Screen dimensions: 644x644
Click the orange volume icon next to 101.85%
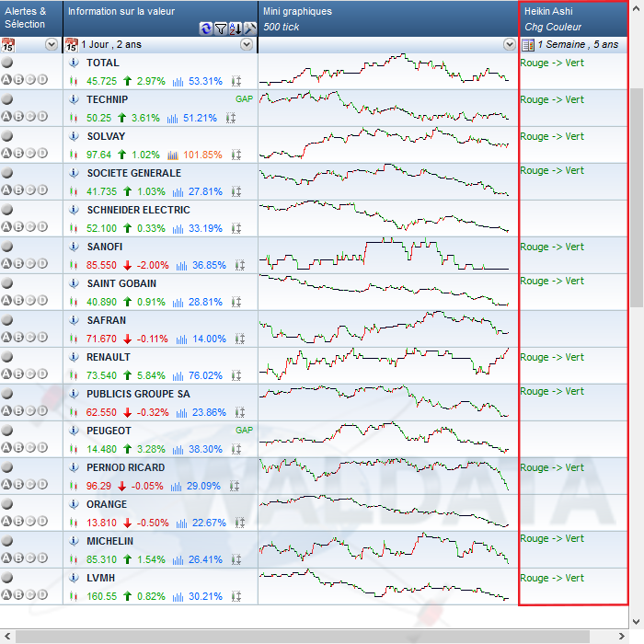coord(173,155)
